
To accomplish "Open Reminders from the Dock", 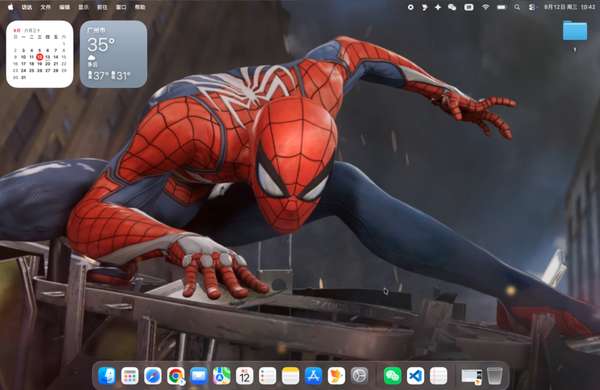I will tap(267, 375).
